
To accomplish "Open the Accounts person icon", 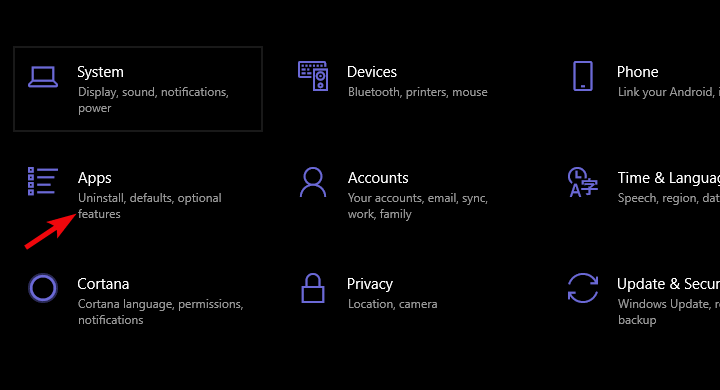I will (313, 182).
